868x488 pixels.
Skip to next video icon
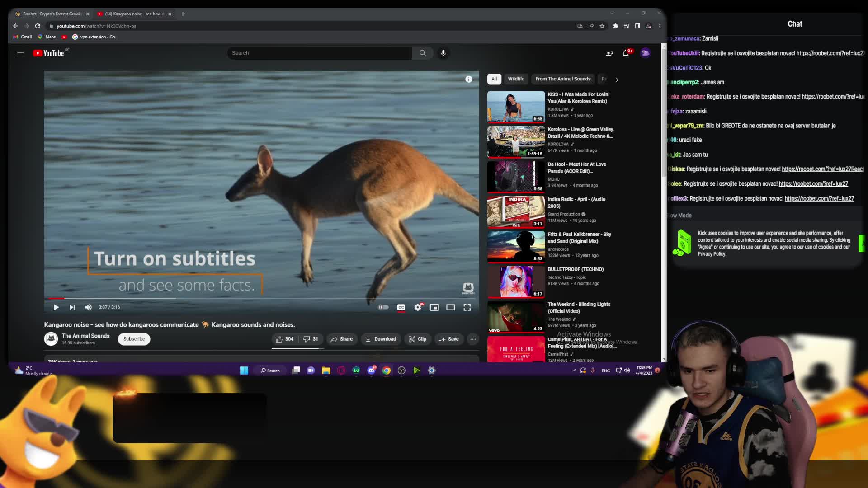pyautogui.click(x=72, y=307)
